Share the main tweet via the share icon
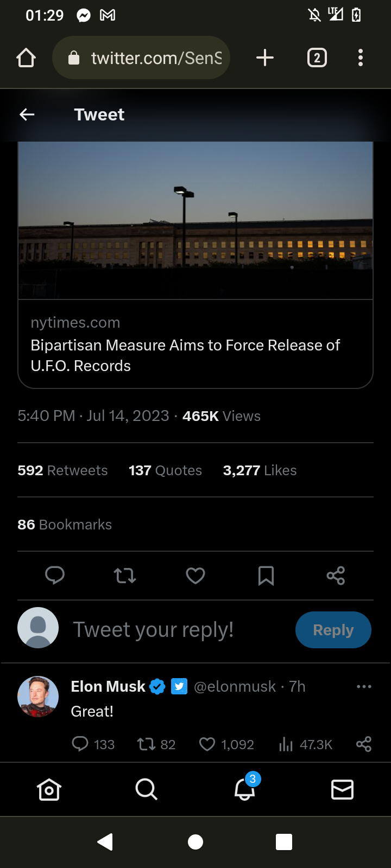 click(336, 575)
